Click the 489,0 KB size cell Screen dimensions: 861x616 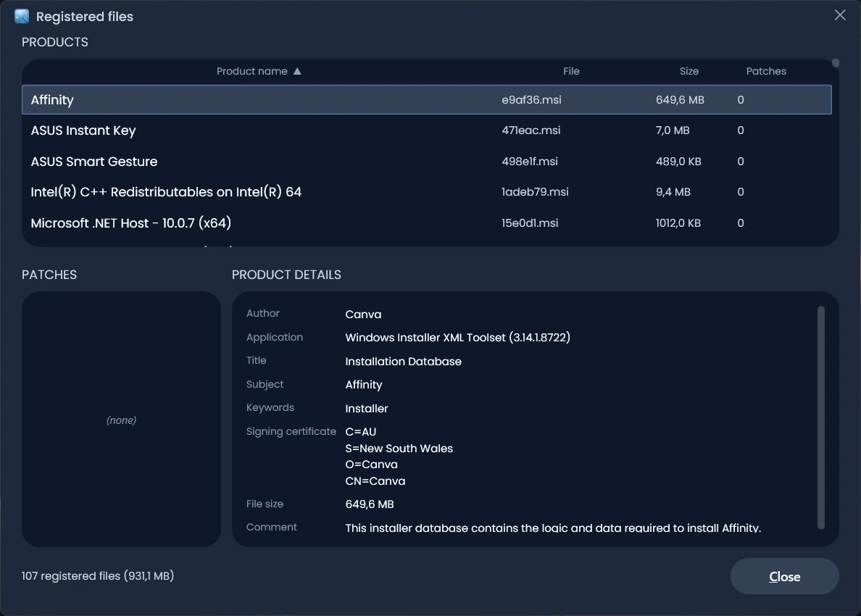(x=678, y=162)
